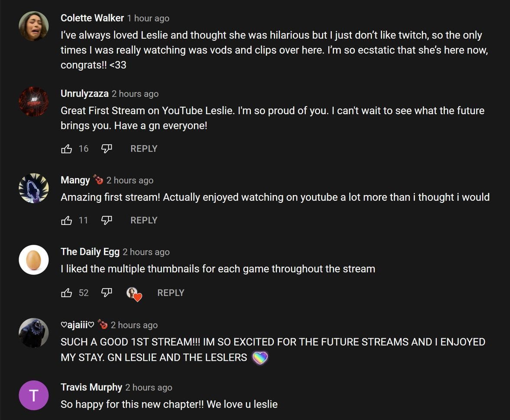Reply to Unrulyzaza's comment

143,148
